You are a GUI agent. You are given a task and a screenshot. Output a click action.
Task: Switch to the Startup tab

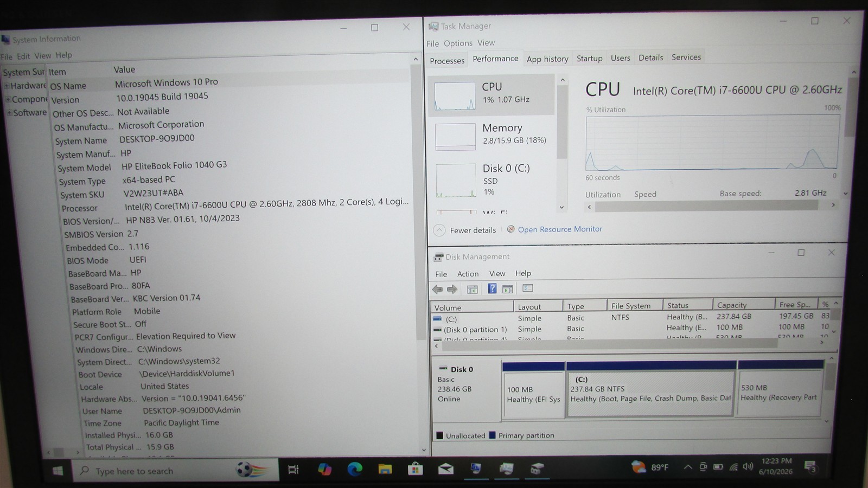tap(589, 58)
